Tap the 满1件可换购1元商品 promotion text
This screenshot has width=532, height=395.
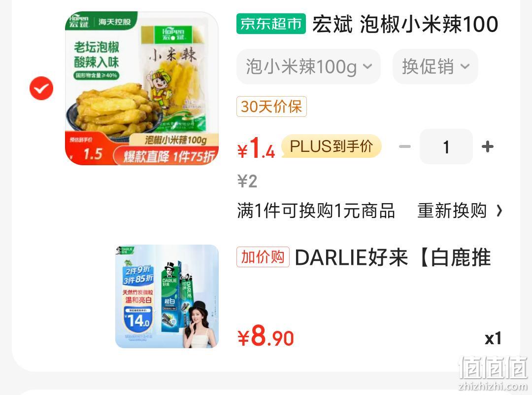(316, 211)
